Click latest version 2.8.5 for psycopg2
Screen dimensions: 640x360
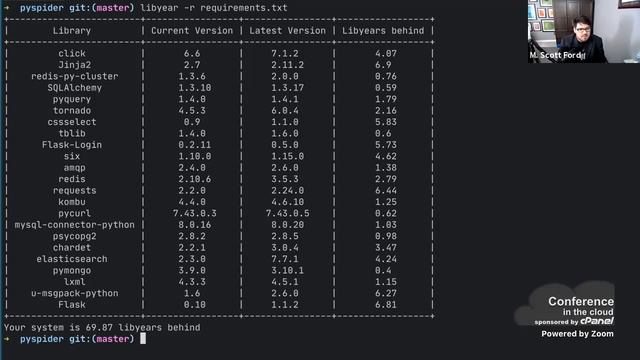coord(285,236)
